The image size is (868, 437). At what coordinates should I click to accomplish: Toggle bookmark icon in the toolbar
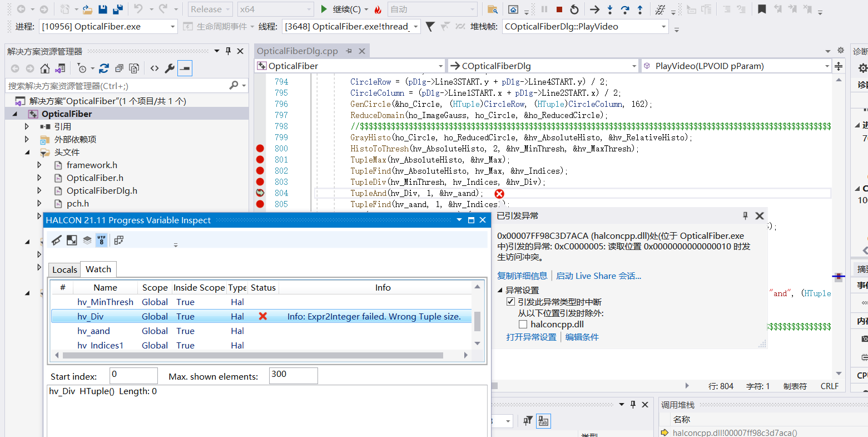(762, 9)
